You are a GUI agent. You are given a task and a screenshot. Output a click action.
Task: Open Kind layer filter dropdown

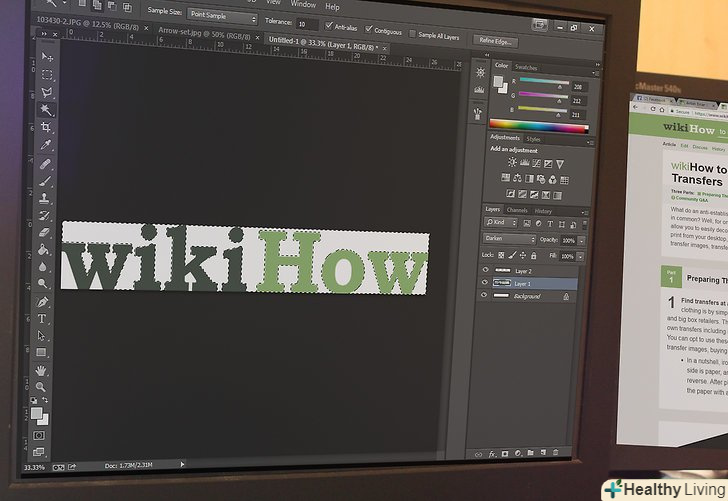(x=501, y=222)
